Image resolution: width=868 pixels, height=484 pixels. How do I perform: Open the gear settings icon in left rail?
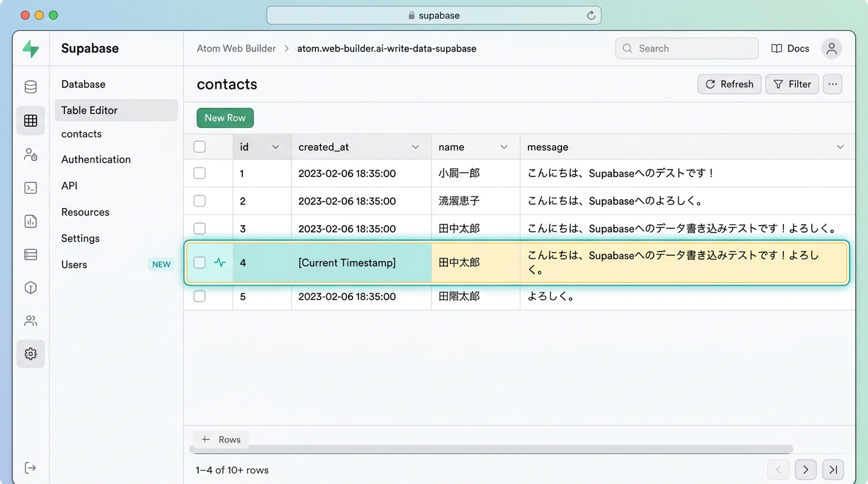point(30,354)
